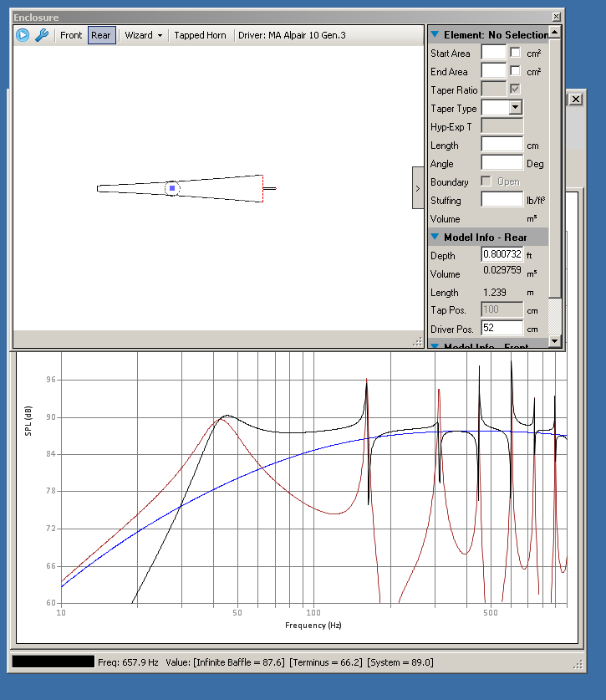Image resolution: width=606 pixels, height=700 pixels.
Task: Click the Infinite Baffle = 87.6 status value
Action: [239, 662]
